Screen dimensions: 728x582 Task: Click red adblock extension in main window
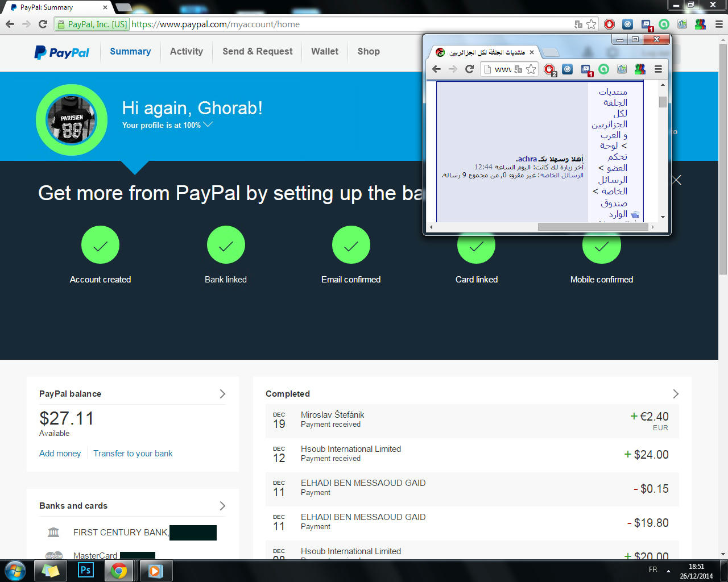[610, 24]
